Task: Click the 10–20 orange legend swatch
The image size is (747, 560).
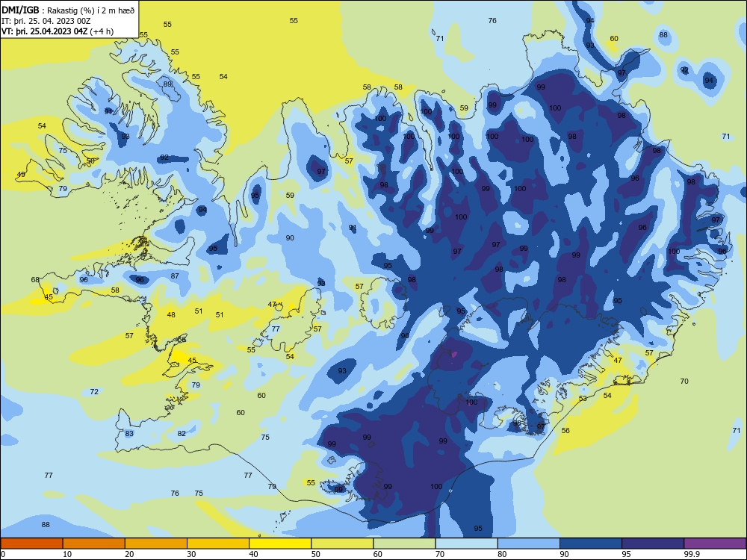Action: pos(94,544)
